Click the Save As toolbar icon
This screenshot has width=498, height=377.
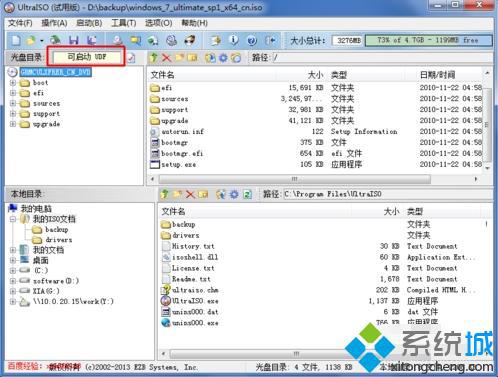click(92, 40)
